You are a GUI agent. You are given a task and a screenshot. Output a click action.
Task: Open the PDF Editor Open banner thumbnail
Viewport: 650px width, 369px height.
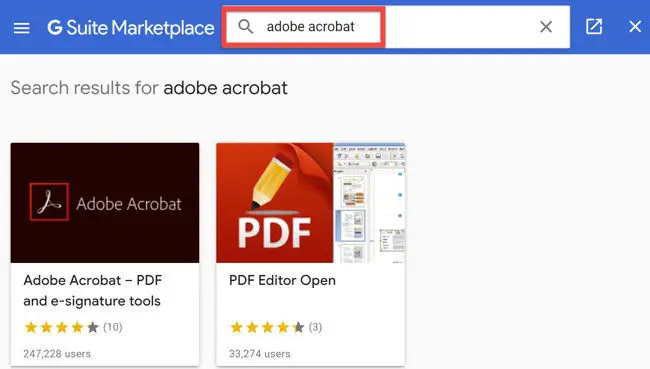[x=310, y=203]
